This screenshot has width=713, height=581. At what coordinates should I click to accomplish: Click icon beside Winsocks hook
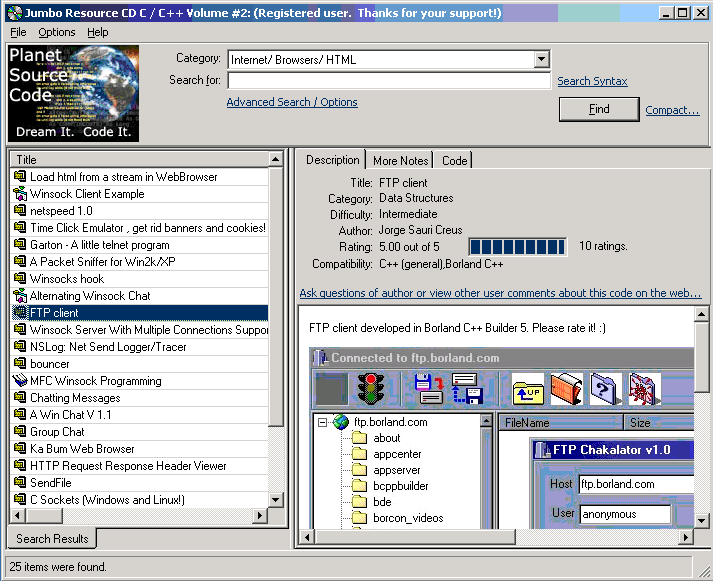coord(20,278)
